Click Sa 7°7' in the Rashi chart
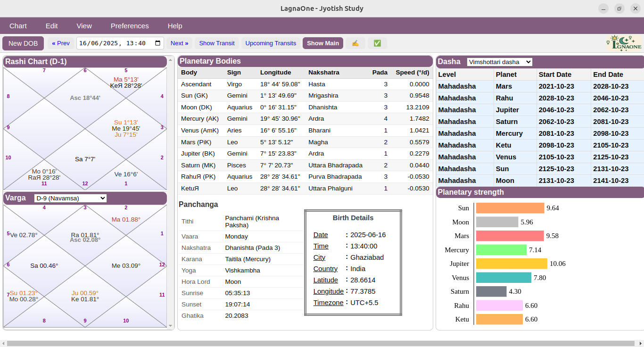 pos(85,159)
